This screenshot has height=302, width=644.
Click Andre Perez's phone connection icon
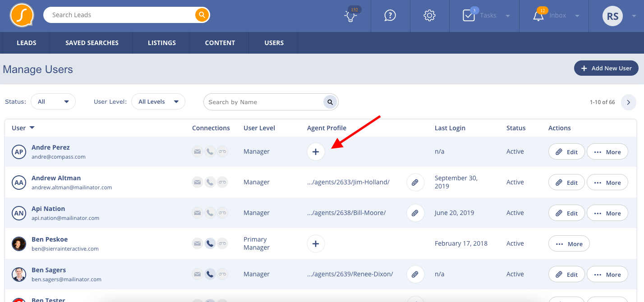210,152
